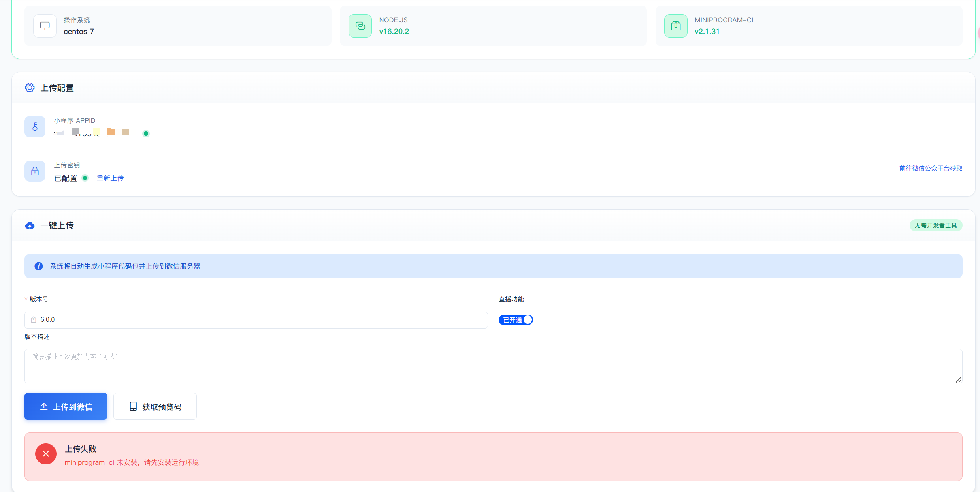Click the cloud upload icon beside 一键上传

[x=30, y=225]
